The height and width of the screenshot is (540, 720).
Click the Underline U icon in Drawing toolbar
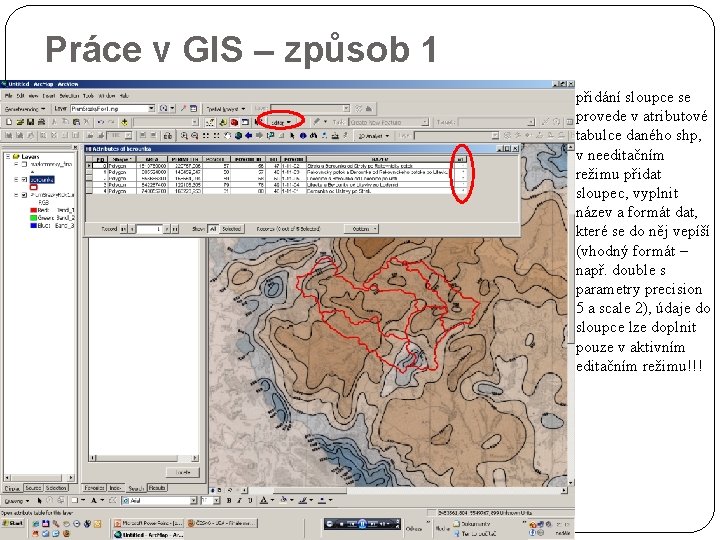pyautogui.click(x=250, y=501)
